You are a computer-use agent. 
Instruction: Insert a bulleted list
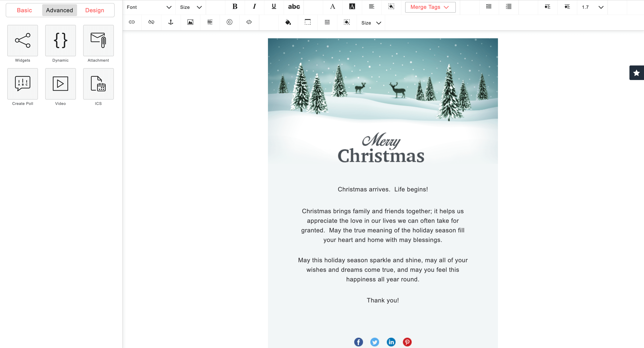[489, 7]
